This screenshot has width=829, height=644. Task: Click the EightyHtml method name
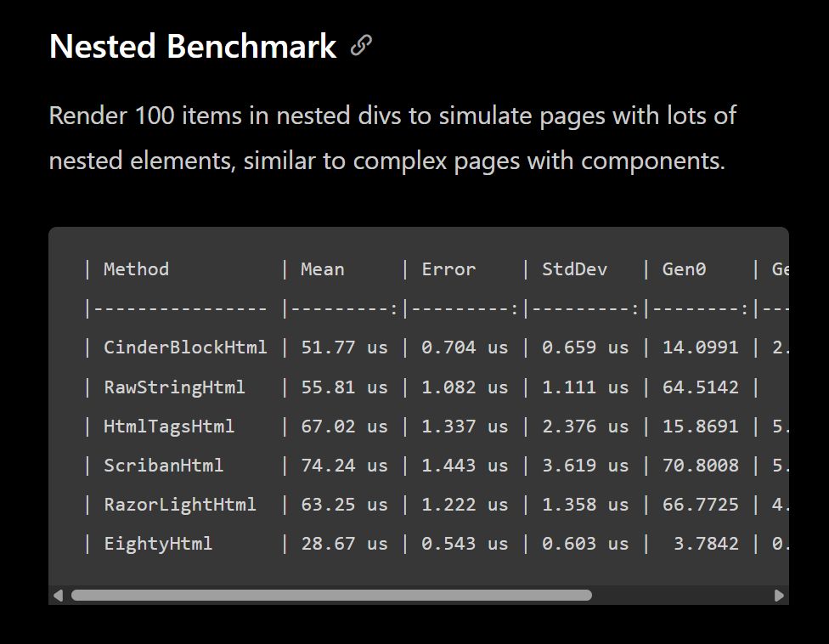[x=158, y=544]
